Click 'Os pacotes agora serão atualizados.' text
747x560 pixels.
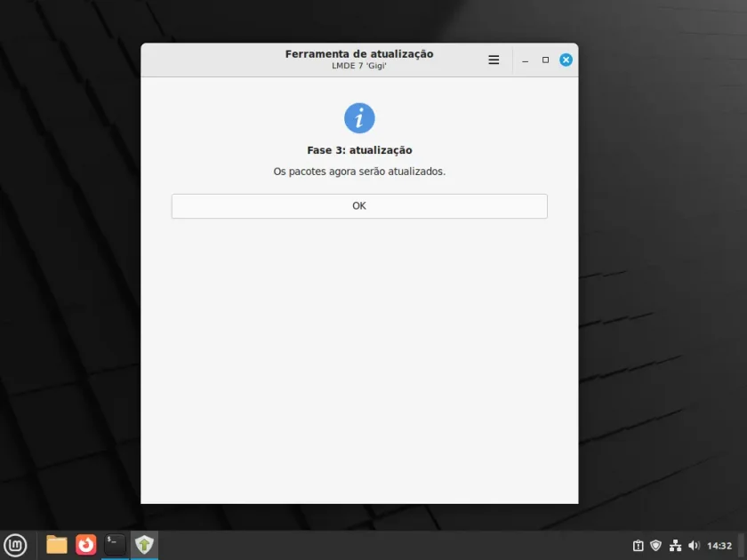[359, 172]
